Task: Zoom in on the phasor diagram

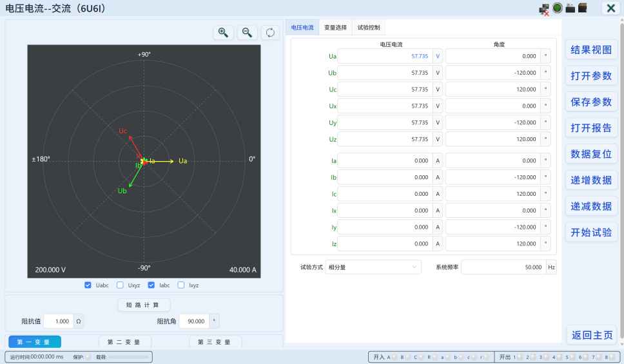Action: (223, 33)
